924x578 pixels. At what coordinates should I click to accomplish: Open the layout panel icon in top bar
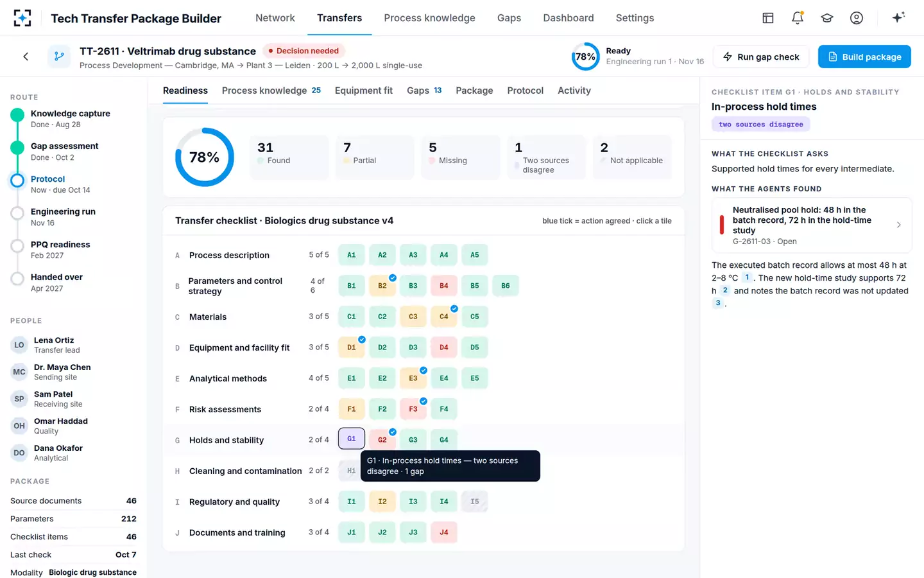(768, 18)
